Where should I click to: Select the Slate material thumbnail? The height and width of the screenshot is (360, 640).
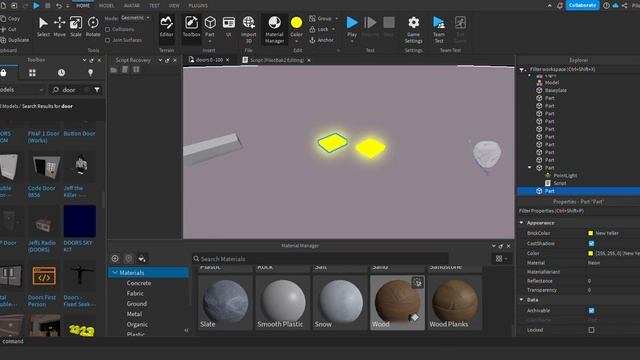click(225, 302)
